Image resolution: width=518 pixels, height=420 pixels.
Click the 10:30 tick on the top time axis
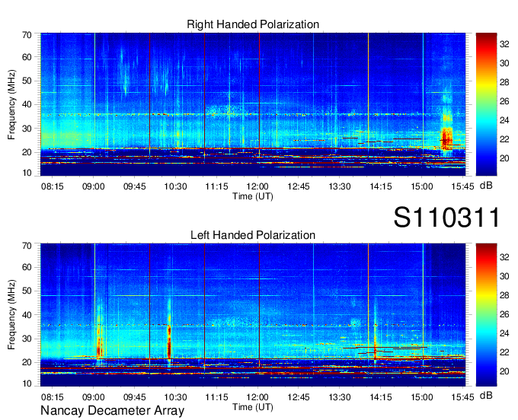[175, 186]
